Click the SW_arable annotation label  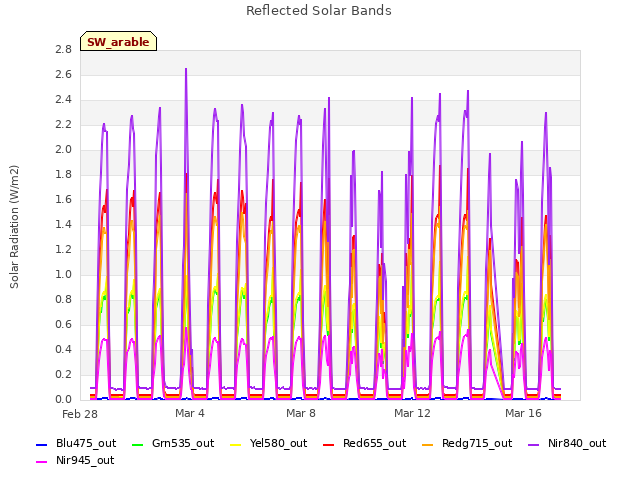[118, 42]
